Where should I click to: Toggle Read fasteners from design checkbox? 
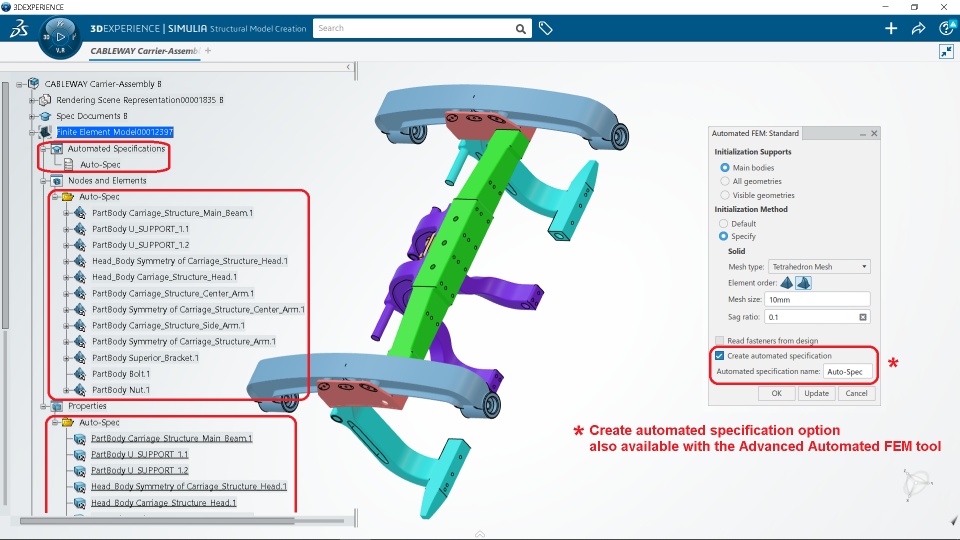click(719, 341)
